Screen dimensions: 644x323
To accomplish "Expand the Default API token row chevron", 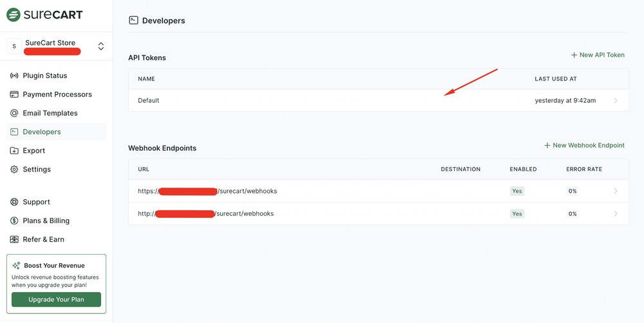I will [616, 101].
